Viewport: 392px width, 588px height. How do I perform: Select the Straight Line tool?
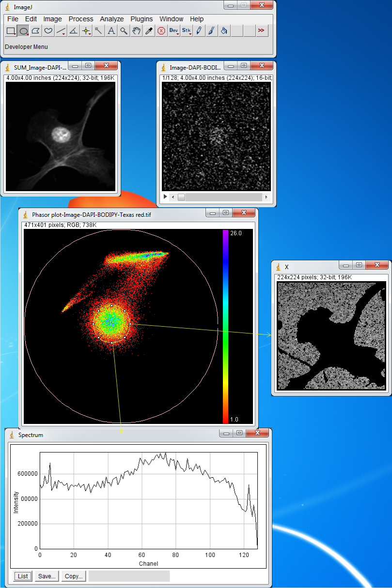coord(61,31)
